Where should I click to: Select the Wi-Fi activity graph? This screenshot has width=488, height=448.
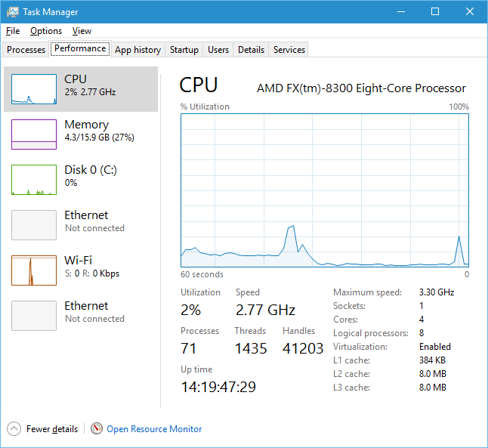click(34, 270)
